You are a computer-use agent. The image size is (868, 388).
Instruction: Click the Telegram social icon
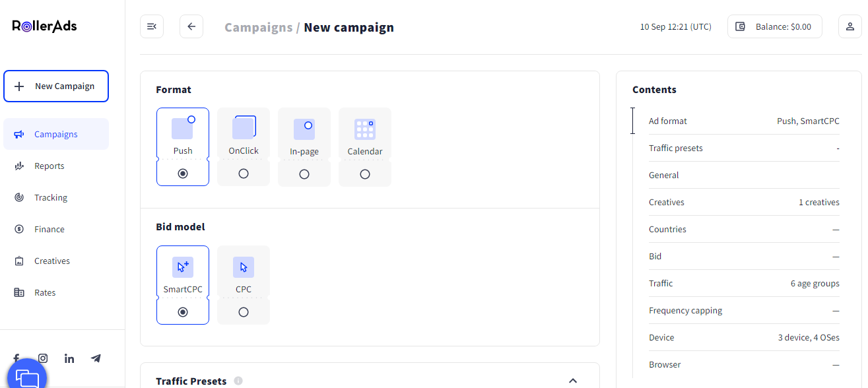[x=96, y=358]
